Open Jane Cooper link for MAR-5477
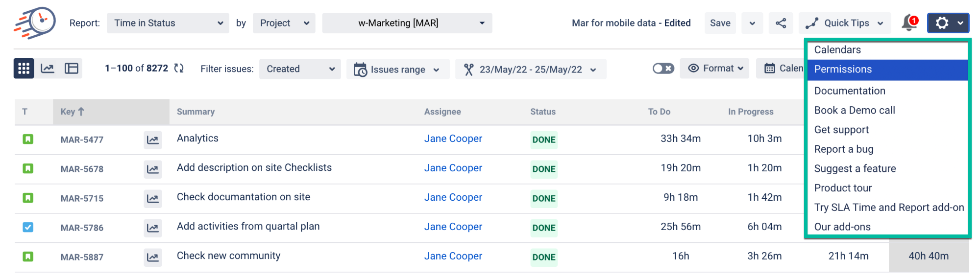Image resolution: width=980 pixels, height=280 pixels. [x=453, y=139]
